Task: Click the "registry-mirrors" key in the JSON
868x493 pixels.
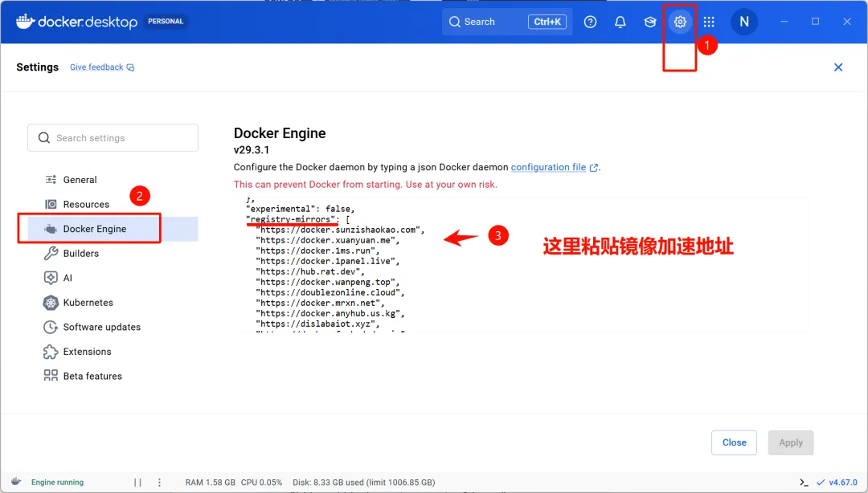Action: [x=293, y=219]
